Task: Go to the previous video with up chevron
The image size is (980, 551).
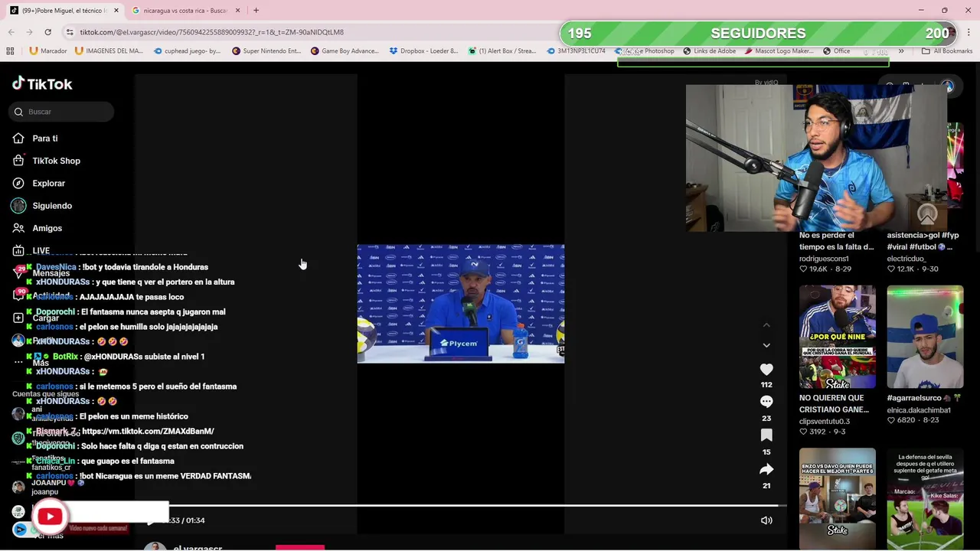Action: 766,325
